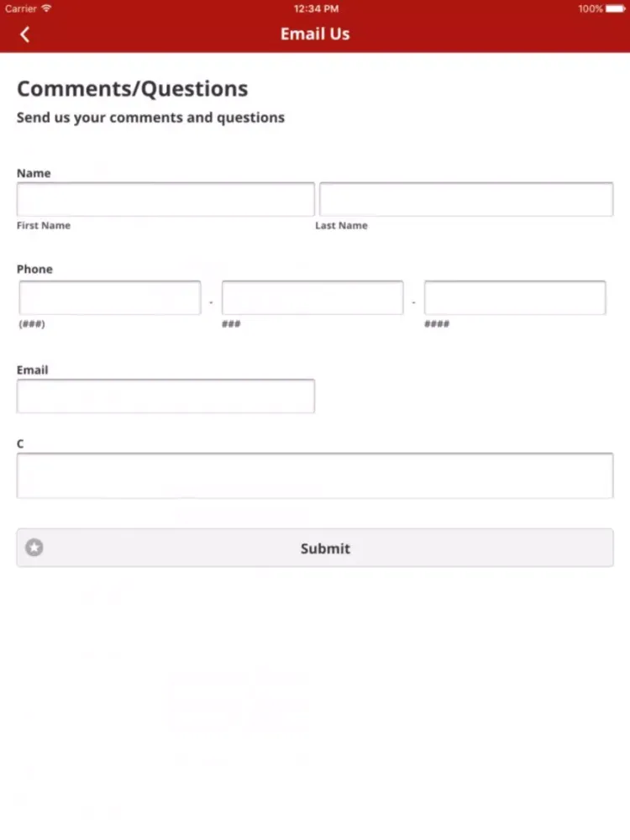Select the phone area code (###) field
This screenshot has width=630, height=840.
point(110,297)
